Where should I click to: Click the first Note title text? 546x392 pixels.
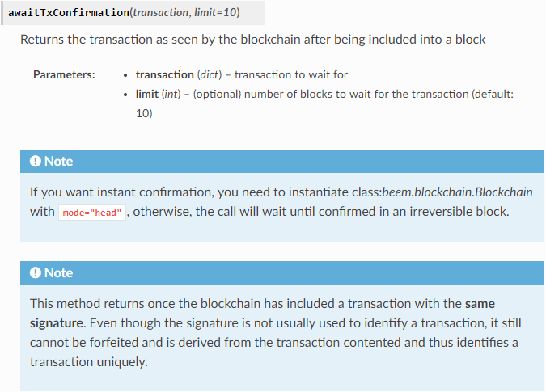[58, 162]
